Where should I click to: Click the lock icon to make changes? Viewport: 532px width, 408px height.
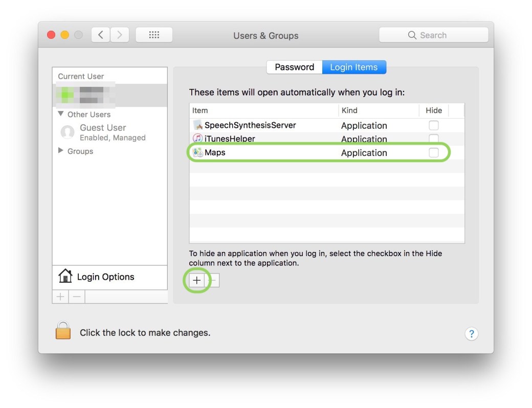(63, 331)
